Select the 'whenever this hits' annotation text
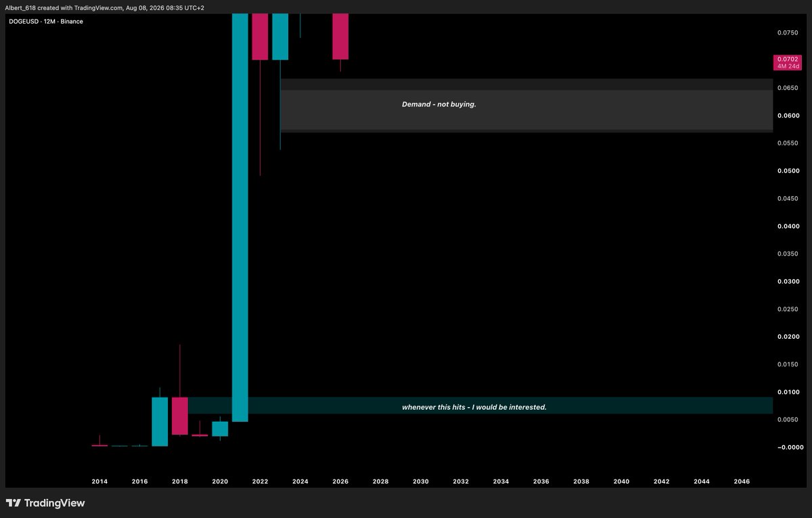Viewport: 812px width, 518px height. (474, 407)
